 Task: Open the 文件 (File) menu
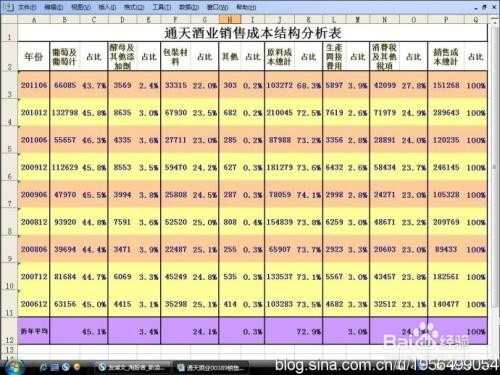tap(27, 7)
